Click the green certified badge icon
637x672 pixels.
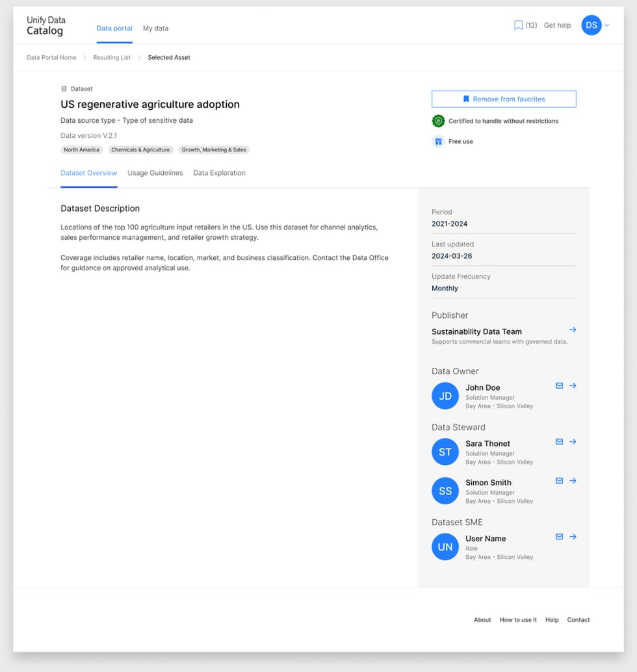tap(438, 122)
